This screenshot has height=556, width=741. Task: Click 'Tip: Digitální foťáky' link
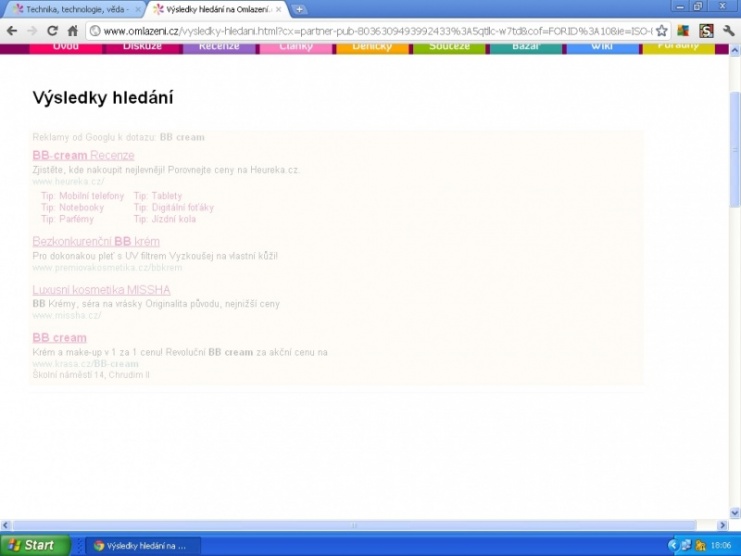tap(172, 208)
